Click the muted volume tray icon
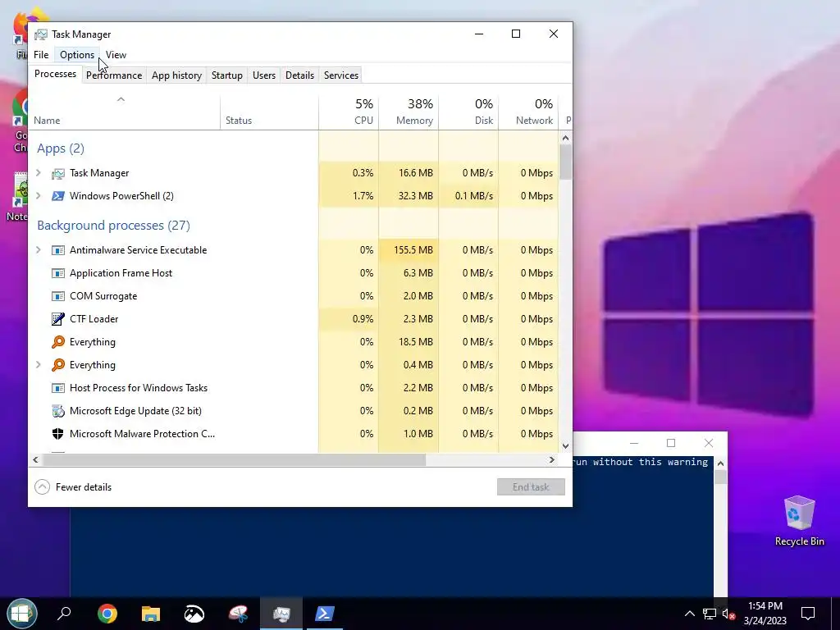 [x=728, y=614]
